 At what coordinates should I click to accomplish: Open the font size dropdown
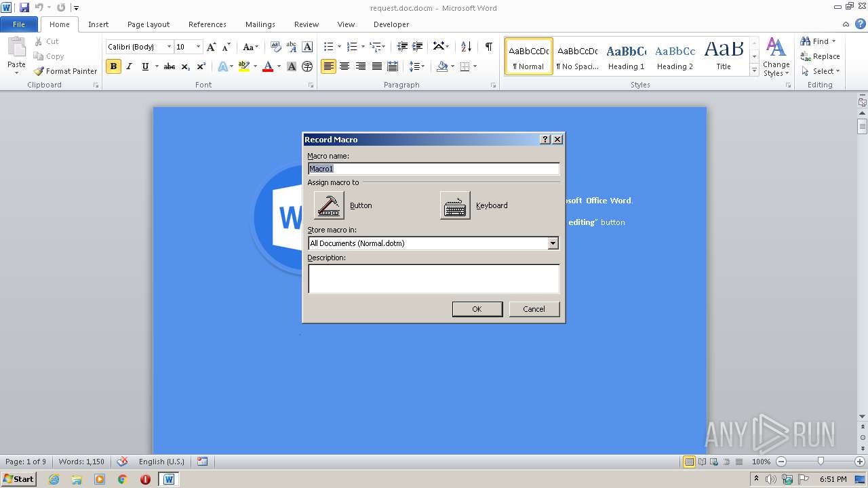pos(198,47)
